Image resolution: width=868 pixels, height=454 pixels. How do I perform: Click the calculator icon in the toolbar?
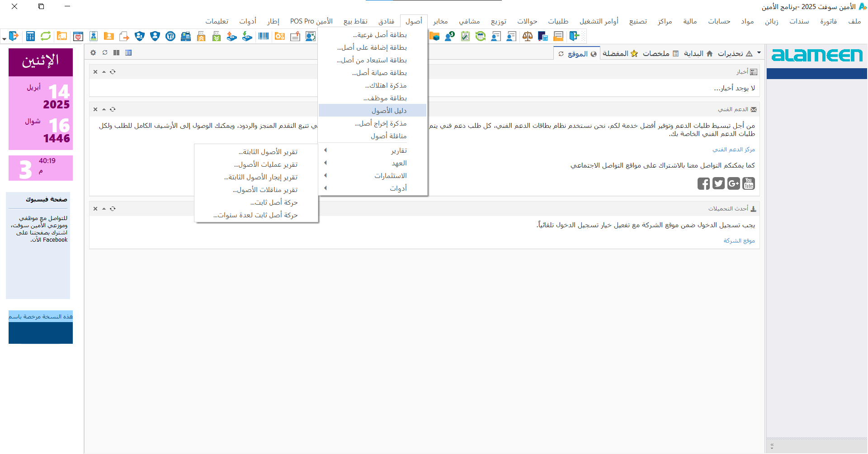point(30,36)
